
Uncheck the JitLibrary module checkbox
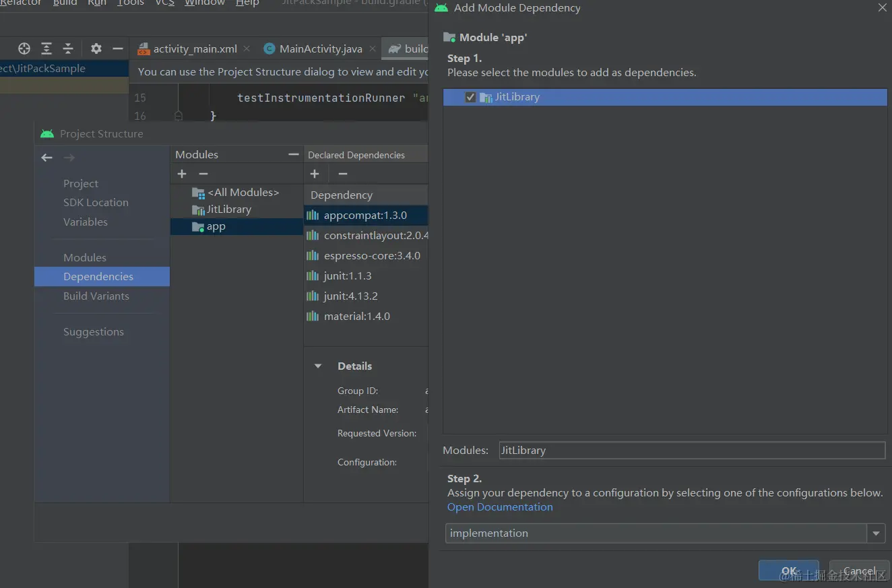470,97
